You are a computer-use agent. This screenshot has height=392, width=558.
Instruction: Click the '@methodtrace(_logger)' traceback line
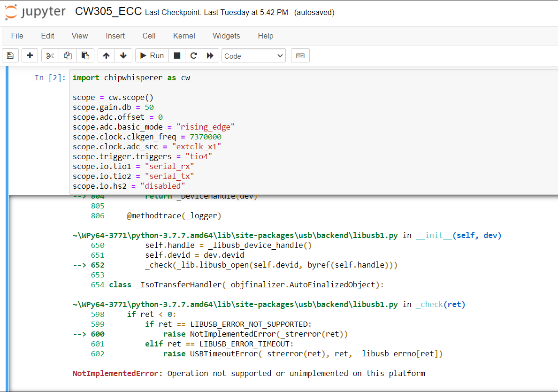(175, 216)
